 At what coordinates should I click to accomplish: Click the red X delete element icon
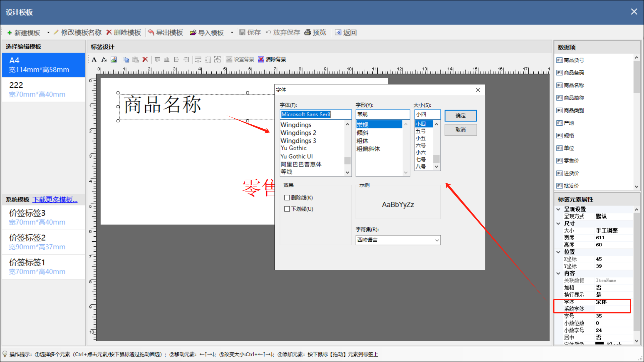point(145,59)
